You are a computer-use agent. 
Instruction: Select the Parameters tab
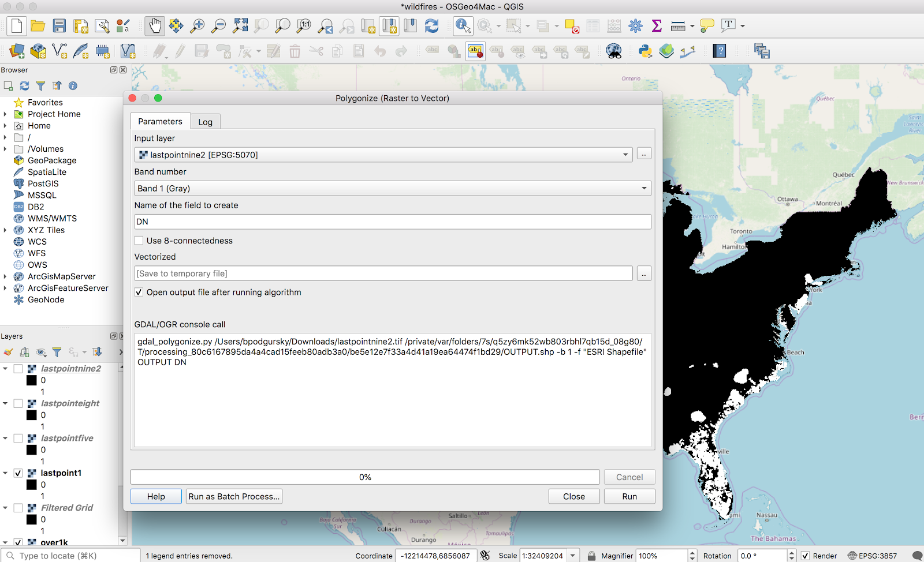point(160,121)
